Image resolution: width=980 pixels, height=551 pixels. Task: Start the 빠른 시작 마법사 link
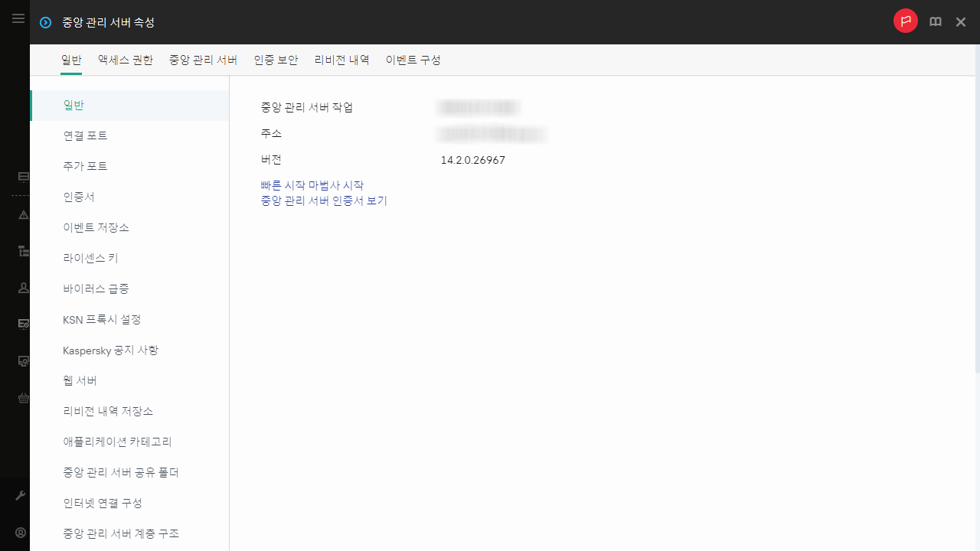(x=312, y=185)
